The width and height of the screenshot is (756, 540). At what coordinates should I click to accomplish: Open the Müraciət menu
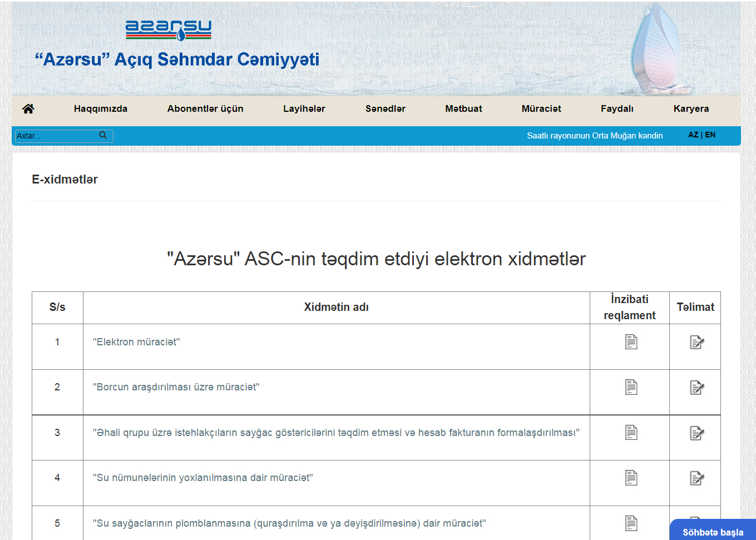point(541,108)
